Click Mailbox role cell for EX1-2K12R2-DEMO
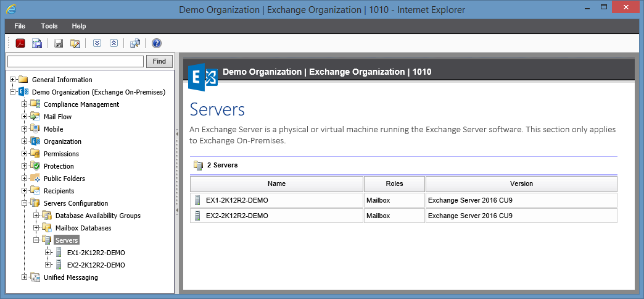644x299 pixels. coord(394,200)
